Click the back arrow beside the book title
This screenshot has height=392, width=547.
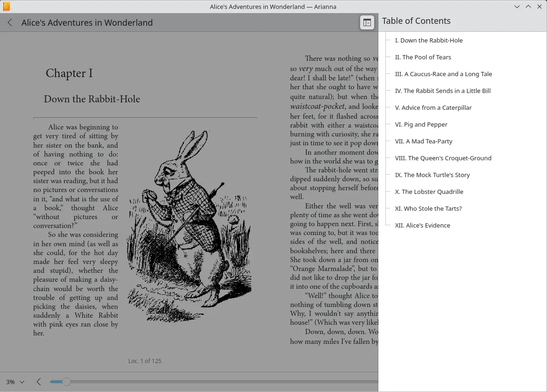tap(10, 22)
